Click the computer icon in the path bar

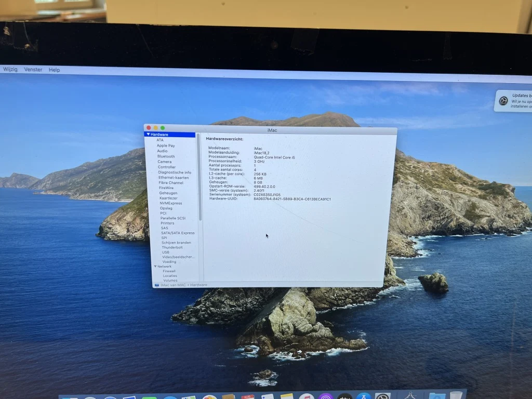coord(157,285)
